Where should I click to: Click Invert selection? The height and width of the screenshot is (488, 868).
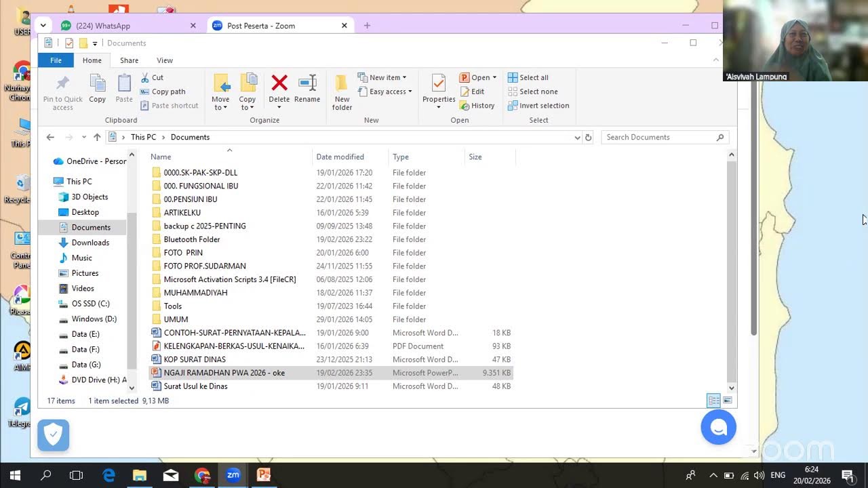(x=538, y=106)
